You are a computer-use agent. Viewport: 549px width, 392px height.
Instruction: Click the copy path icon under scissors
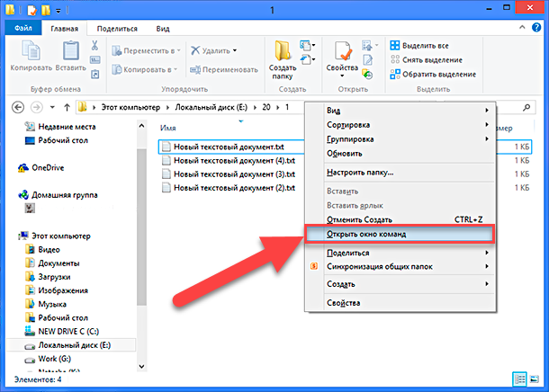coord(94,60)
